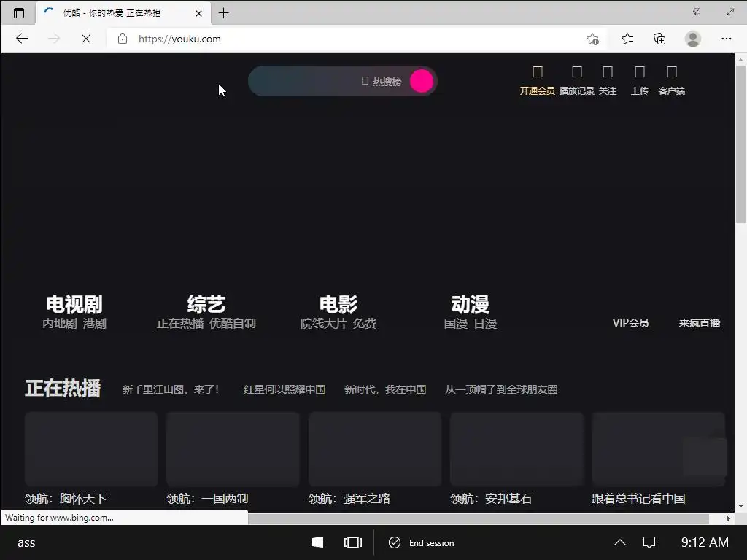
Task: Select 院线大片 subcategory
Action: (x=323, y=324)
